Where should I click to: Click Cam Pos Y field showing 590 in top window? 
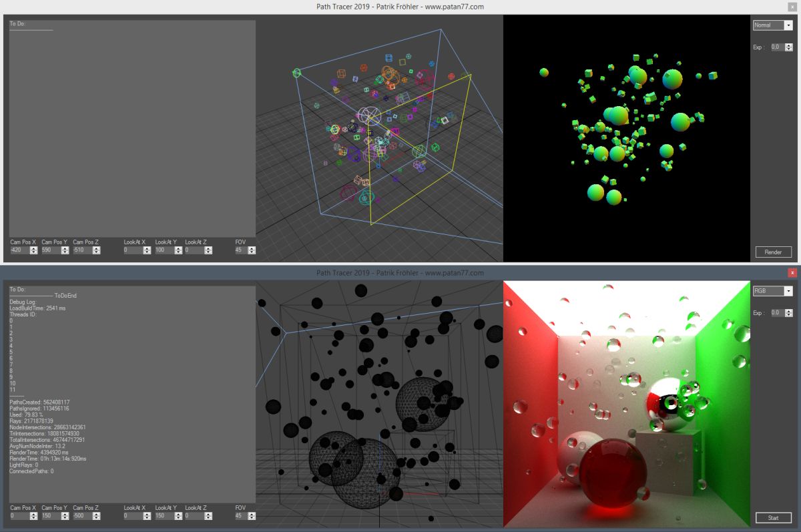(x=51, y=250)
